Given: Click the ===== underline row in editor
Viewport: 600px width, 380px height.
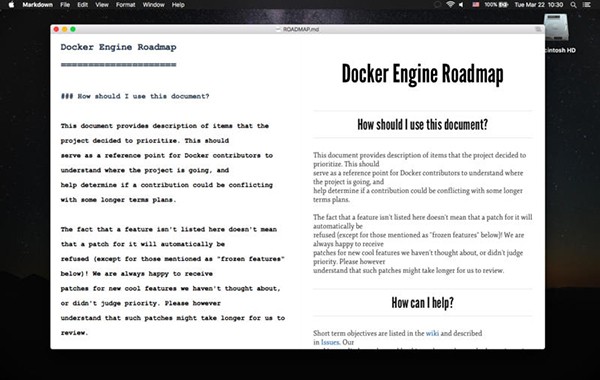Looking at the screenshot, I should [118, 64].
